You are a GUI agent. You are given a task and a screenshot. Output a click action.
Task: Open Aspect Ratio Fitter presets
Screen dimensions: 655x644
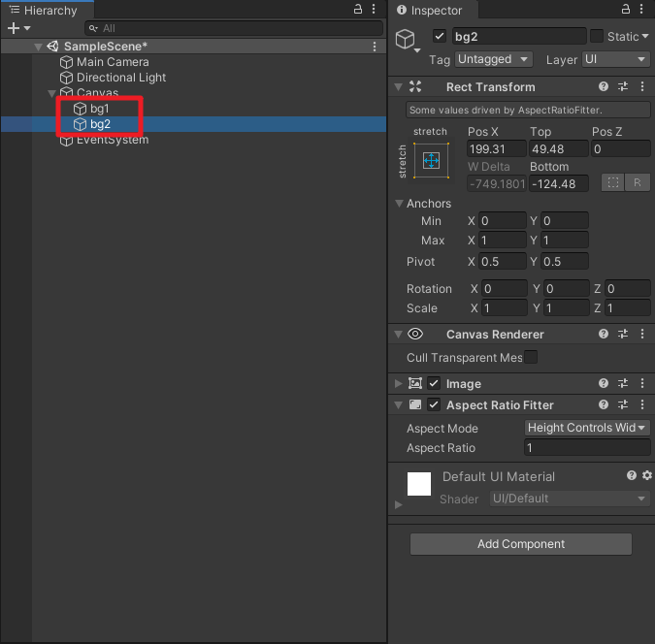tap(623, 404)
